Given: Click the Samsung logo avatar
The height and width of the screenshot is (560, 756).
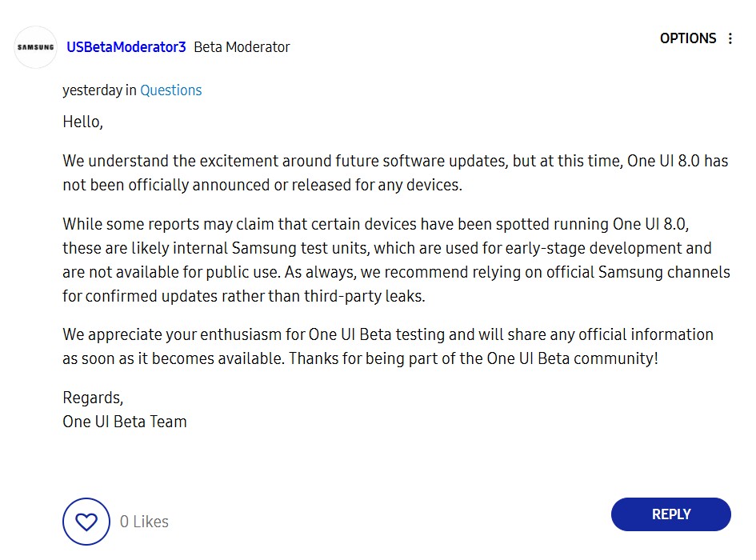Looking at the screenshot, I should (36, 47).
